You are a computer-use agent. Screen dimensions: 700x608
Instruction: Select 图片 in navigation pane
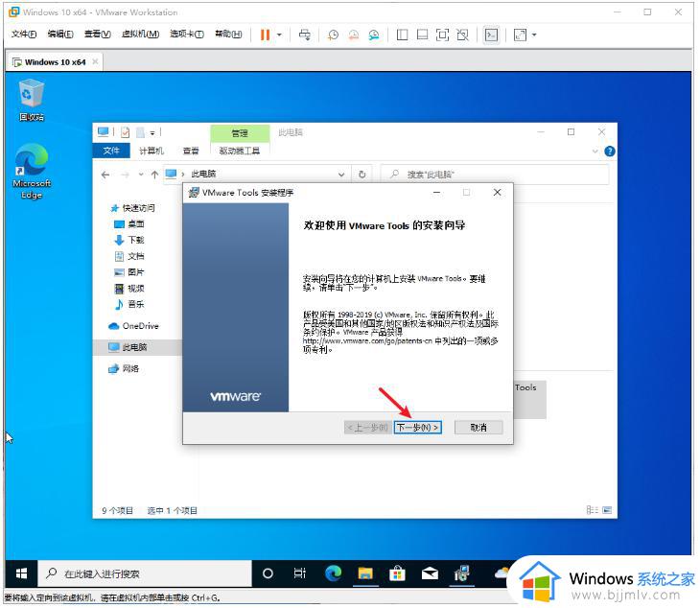pyautogui.click(x=129, y=271)
